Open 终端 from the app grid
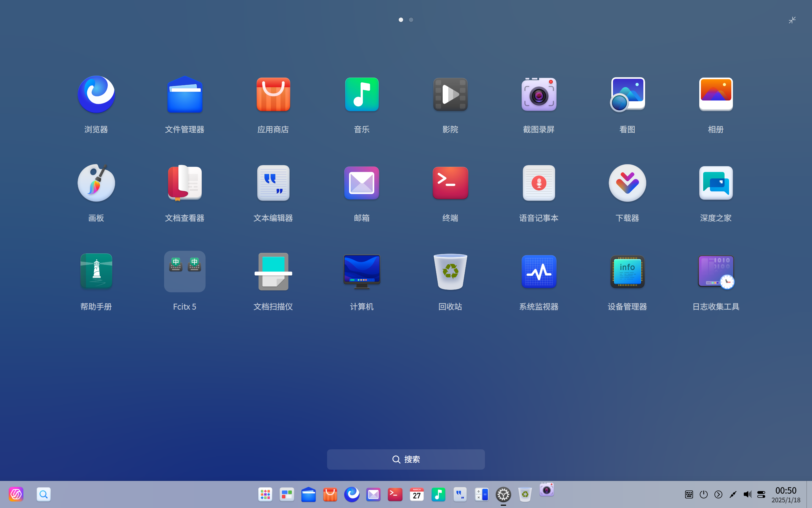 [x=450, y=183]
